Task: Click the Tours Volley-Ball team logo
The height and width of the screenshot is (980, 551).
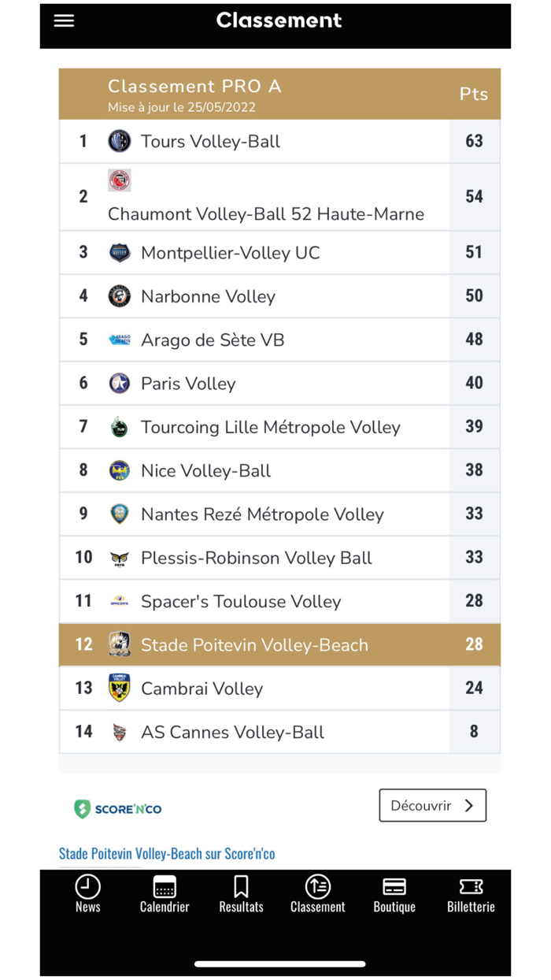Action: click(x=119, y=140)
